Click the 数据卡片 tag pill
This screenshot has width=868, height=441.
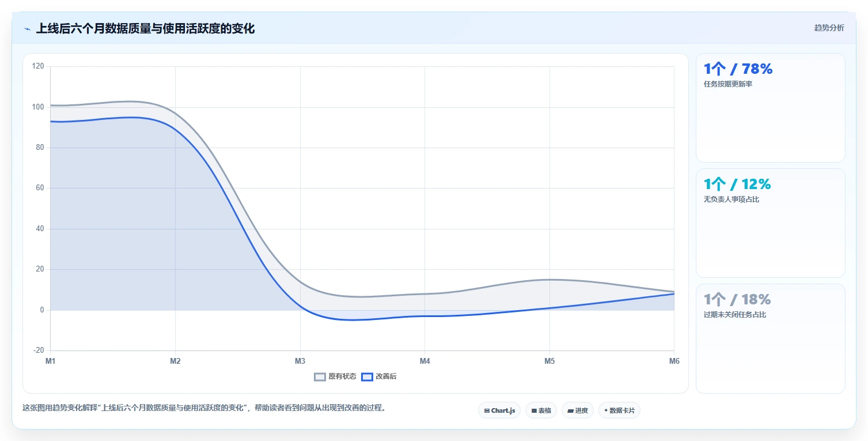tap(619, 410)
